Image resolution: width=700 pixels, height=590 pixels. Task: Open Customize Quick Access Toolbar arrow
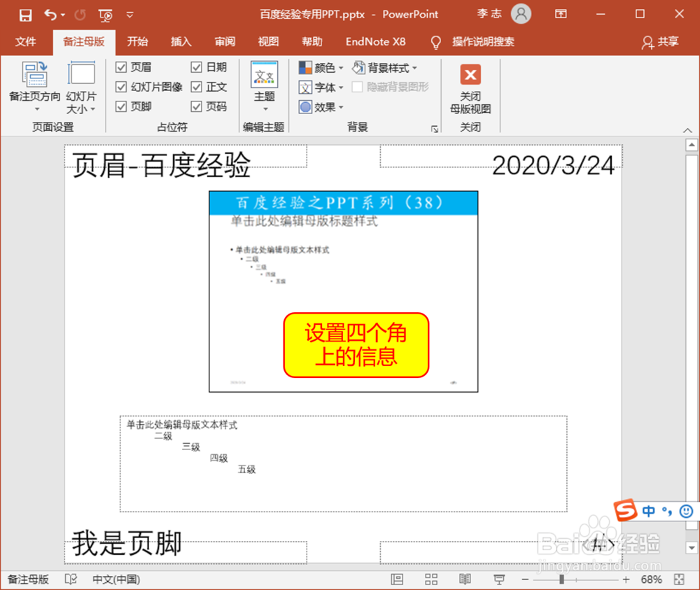pyautogui.click(x=130, y=15)
